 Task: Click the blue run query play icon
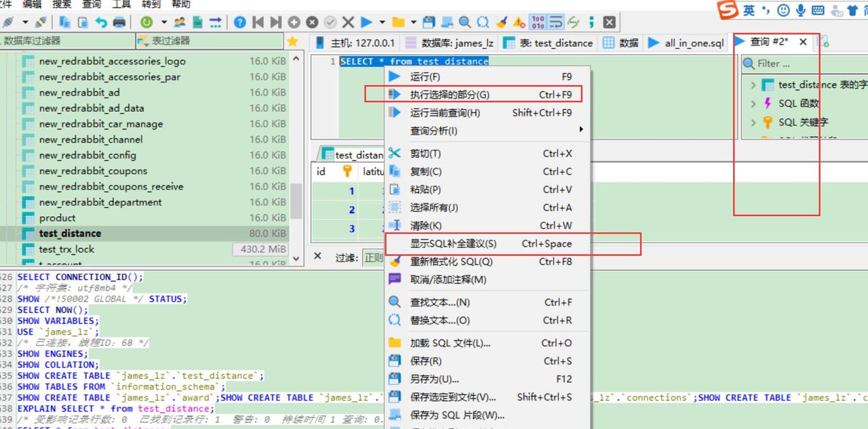tap(366, 22)
